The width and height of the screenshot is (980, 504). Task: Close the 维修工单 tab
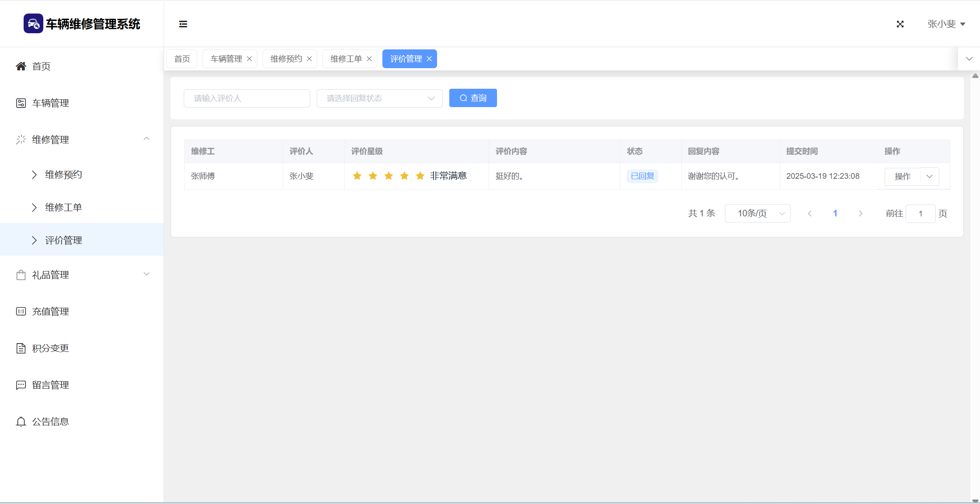click(369, 59)
